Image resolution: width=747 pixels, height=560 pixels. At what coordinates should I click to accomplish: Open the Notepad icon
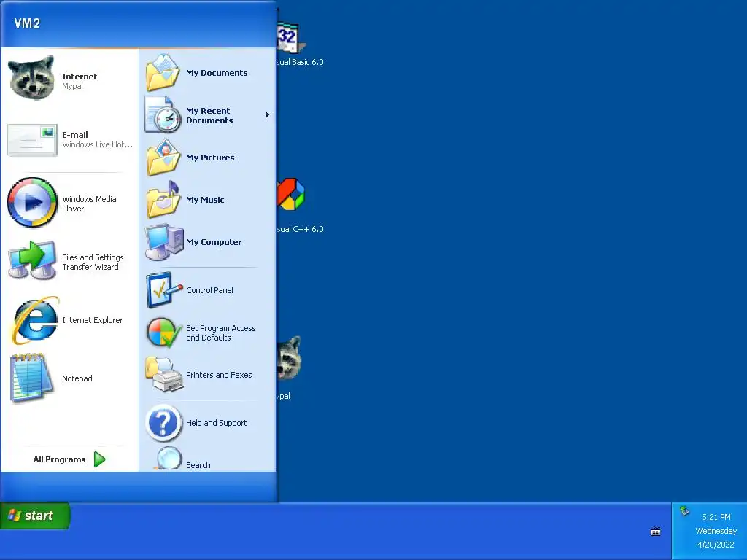(x=31, y=378)
